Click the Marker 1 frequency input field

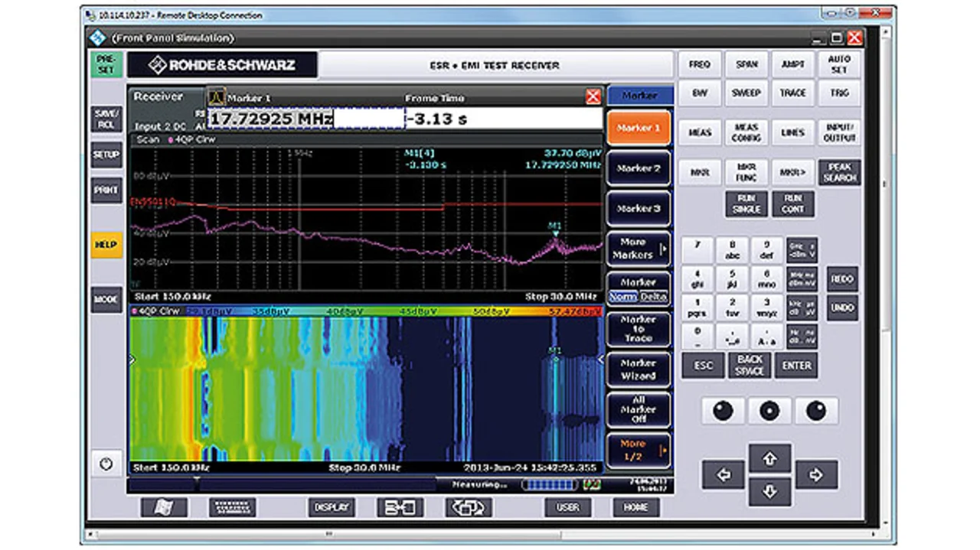tap(305, 119)
